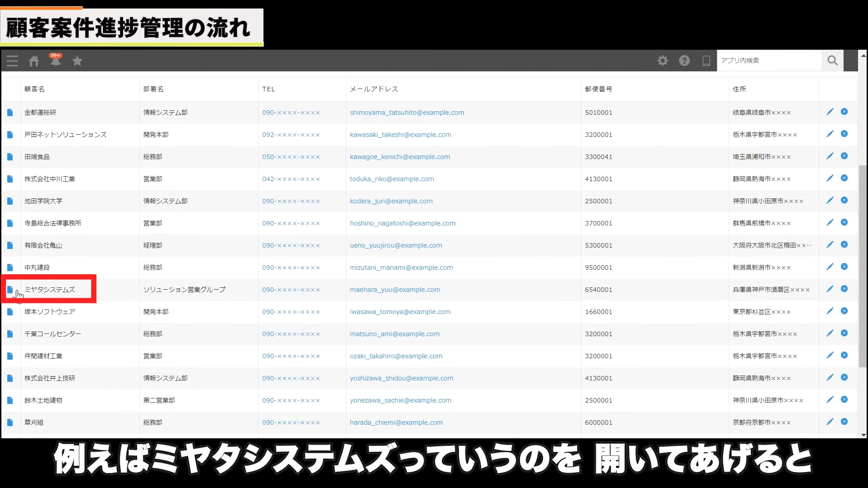Click the search magnifier button
Screen dimensions: 868x488
tap(832, 61)
